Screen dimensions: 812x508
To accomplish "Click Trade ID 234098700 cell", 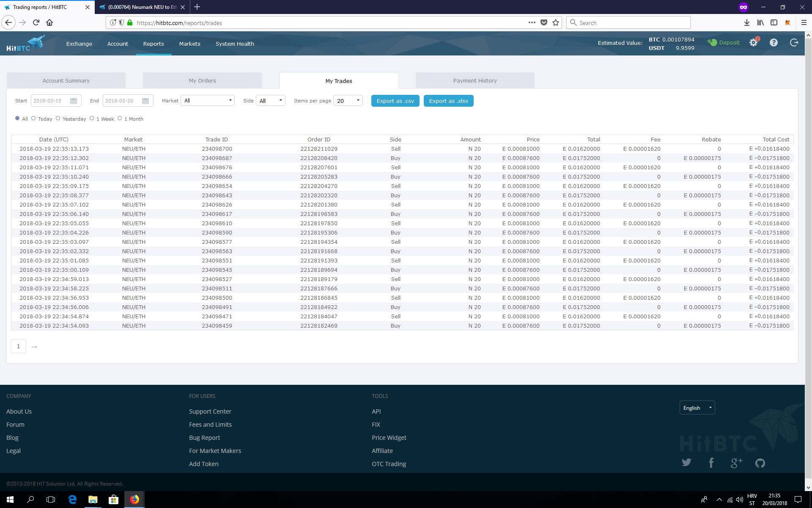I will point(217,149).
